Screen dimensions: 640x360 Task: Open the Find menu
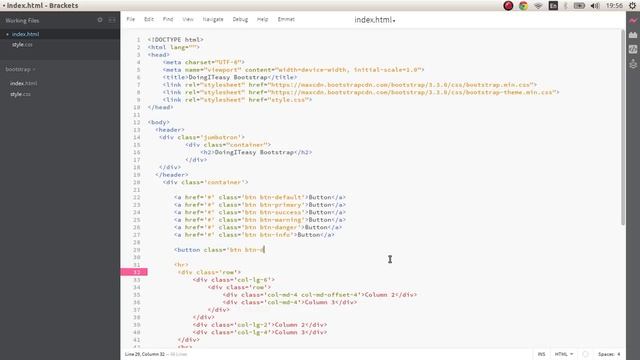pyautogui.click(x=168, y=19)
